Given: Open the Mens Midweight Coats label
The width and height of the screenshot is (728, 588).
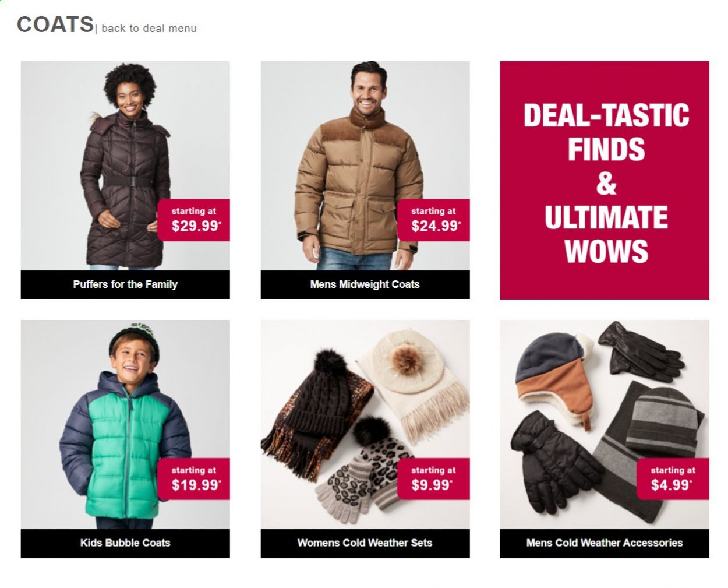Looking at the screenshot, I should coord(365,284).
